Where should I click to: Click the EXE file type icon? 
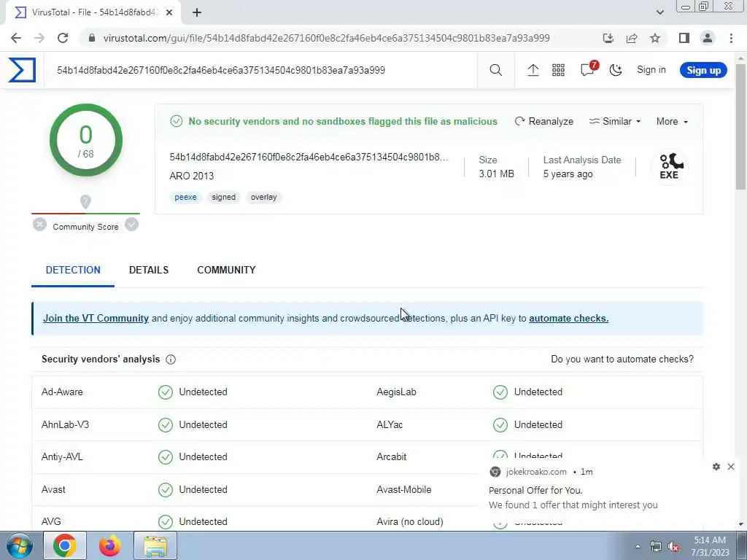pos(670,167)
